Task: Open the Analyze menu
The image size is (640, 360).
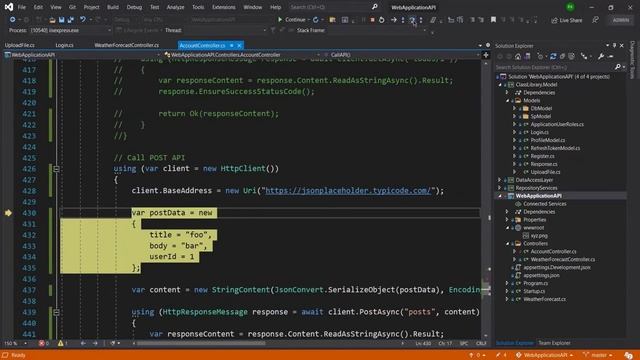Action: coord(175,7)
